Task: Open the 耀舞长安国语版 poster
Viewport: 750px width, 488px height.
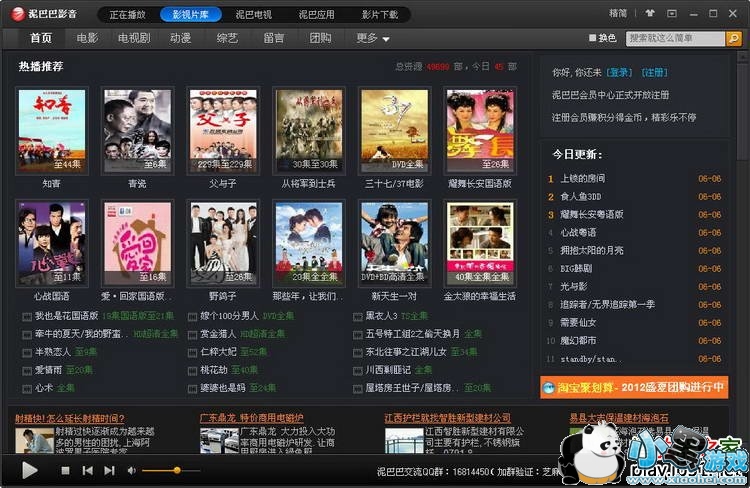Action: coord(480,131)
